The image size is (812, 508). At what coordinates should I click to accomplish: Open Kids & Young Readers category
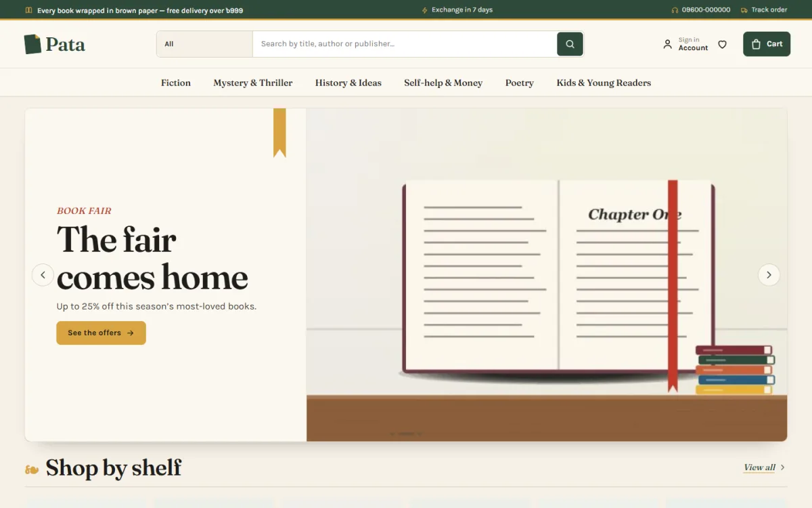tap(604, 83)
